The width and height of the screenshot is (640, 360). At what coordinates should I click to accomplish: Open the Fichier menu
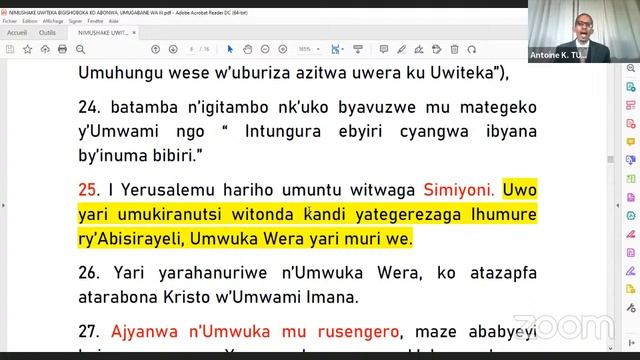(10, 21)
